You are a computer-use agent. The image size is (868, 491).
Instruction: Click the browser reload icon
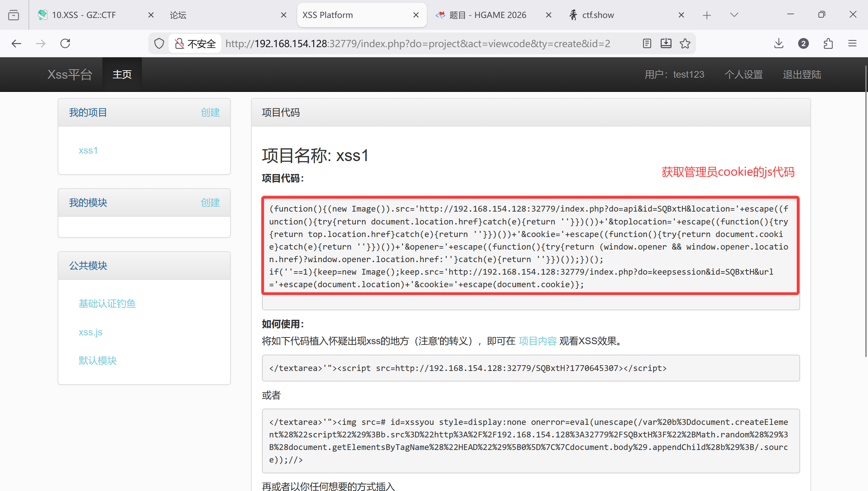pos(65,43)
